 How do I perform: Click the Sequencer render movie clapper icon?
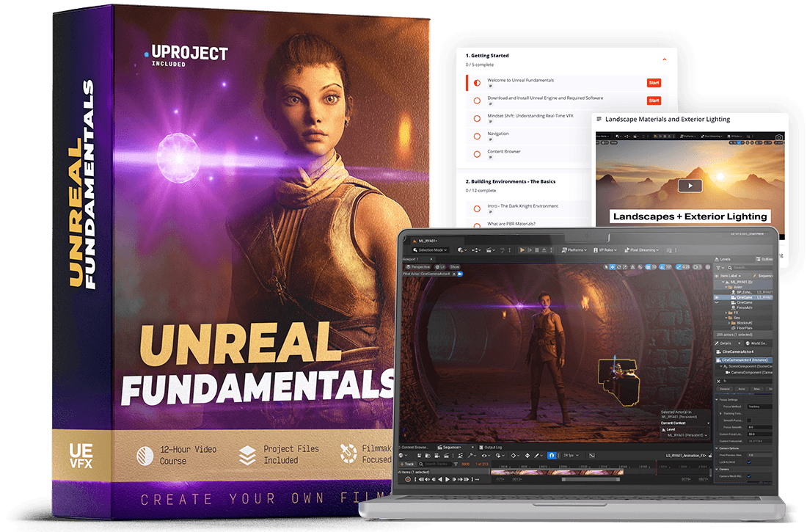point(446,455)
